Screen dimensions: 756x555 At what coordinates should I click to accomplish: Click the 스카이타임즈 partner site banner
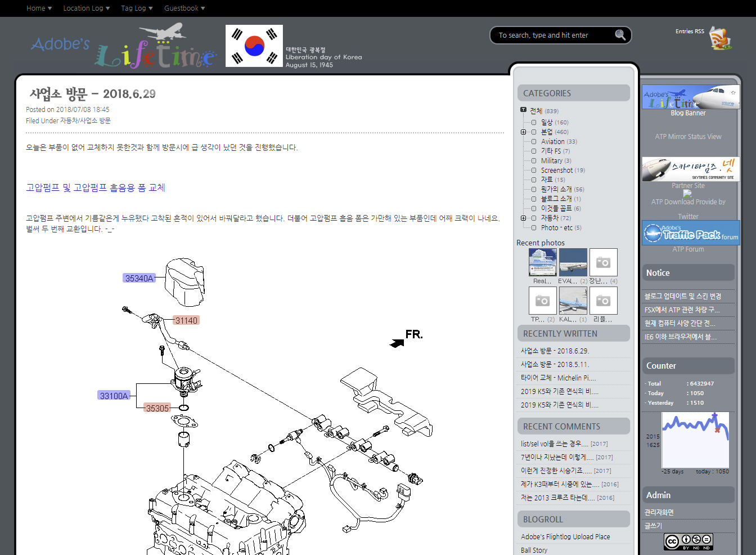click(691, 169)
